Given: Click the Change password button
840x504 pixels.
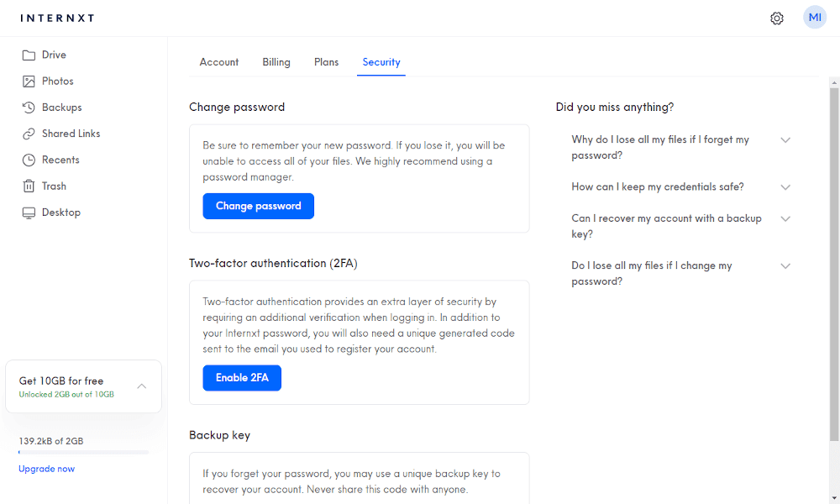Looking at the screenshot, I should click(x=258, y=205).
